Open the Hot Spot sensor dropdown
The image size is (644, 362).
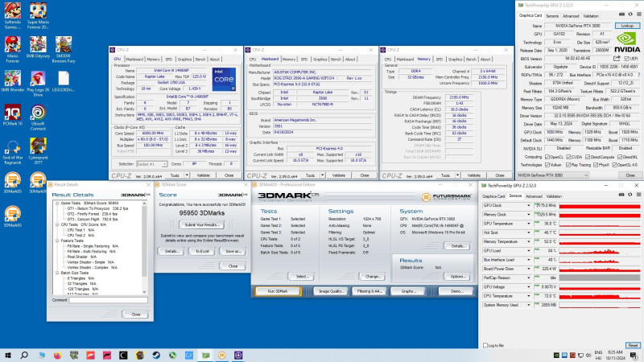529,232
